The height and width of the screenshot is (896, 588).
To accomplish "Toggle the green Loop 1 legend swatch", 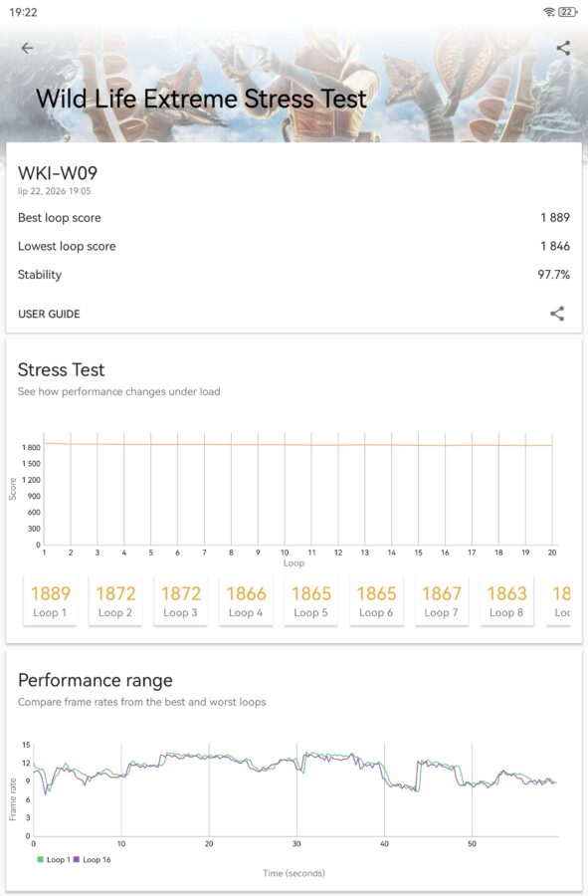I will point(40,859).
